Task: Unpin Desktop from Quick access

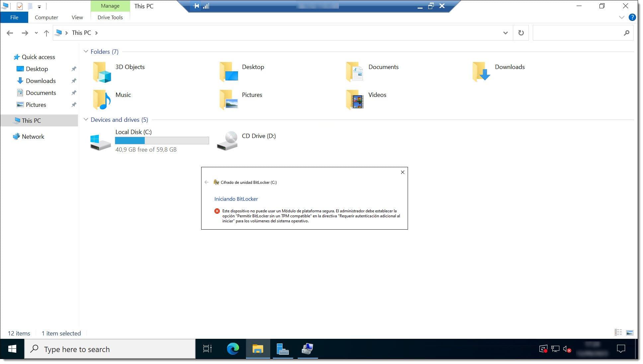Action: [x=74, y=69]
